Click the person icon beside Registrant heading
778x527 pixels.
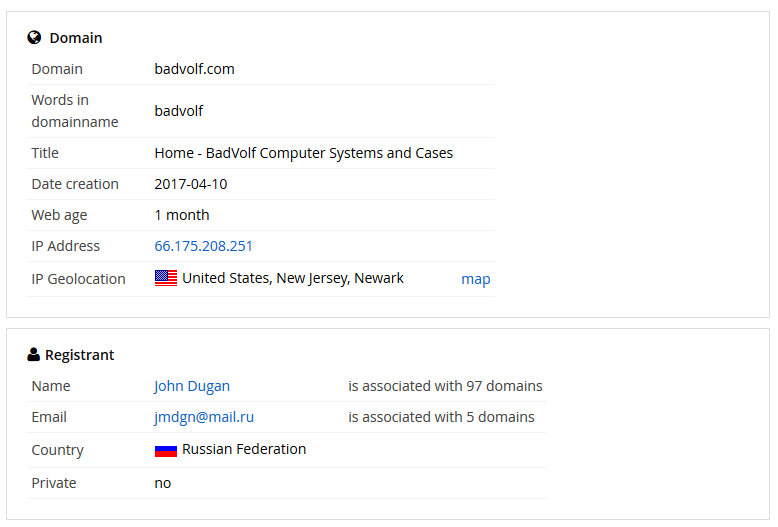(x=33, y=355)
